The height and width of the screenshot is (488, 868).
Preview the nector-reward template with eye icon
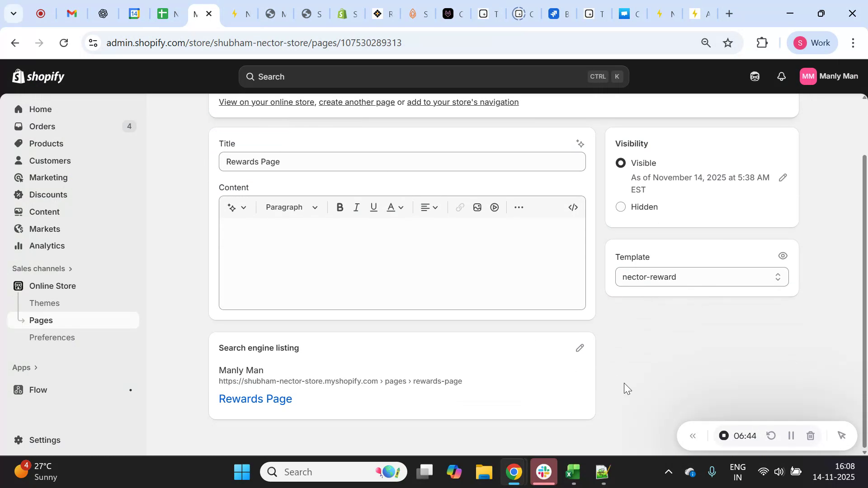click(x=783, y=255)
